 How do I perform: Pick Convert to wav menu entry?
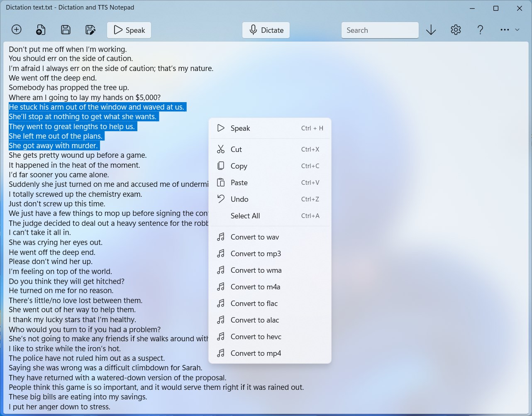270,237
